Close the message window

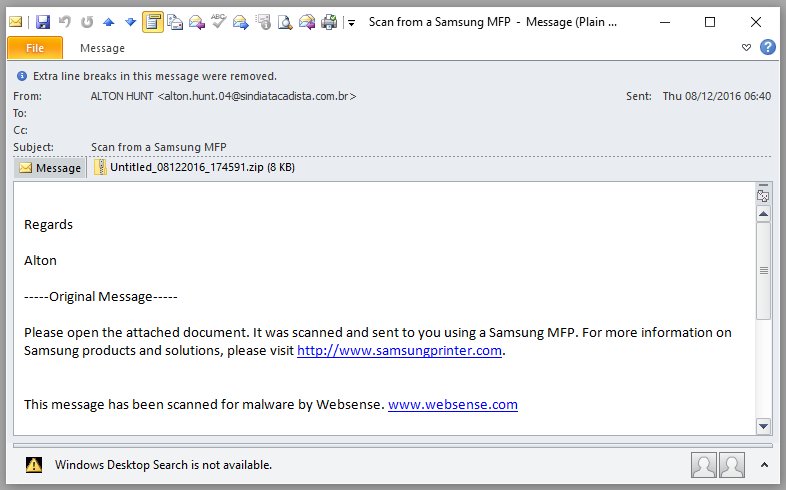tap(756, 22)
